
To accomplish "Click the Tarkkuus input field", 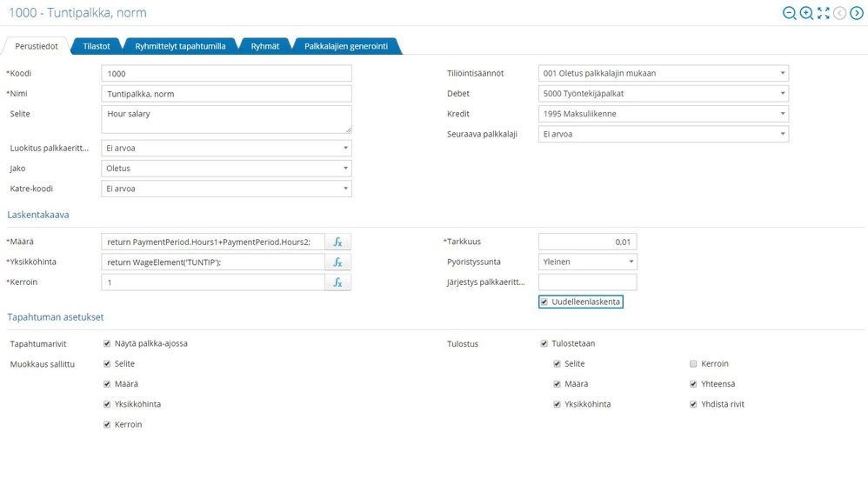I will click(587, 242).
